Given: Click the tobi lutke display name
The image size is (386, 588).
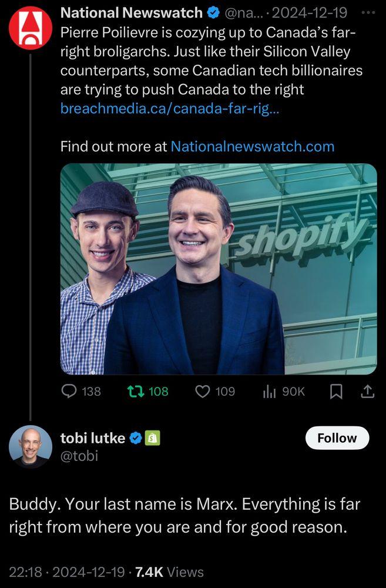Looking at the screenshot, I should click(93, 437).
